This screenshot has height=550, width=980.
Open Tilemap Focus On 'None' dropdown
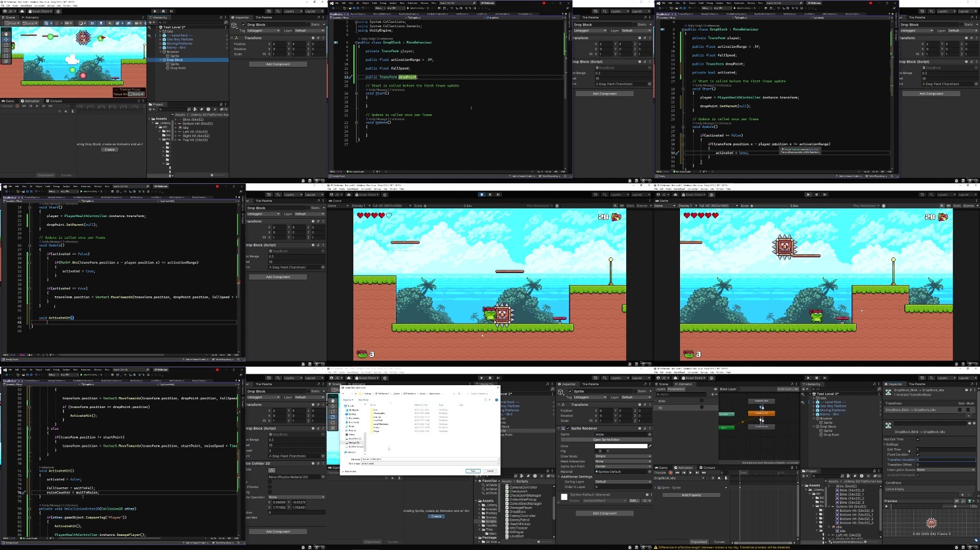click(x=136, y=94)
